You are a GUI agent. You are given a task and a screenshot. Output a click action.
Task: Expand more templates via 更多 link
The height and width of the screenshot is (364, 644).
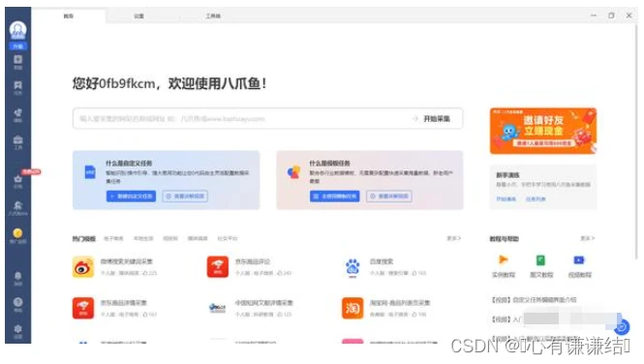[x=454, y=238]
